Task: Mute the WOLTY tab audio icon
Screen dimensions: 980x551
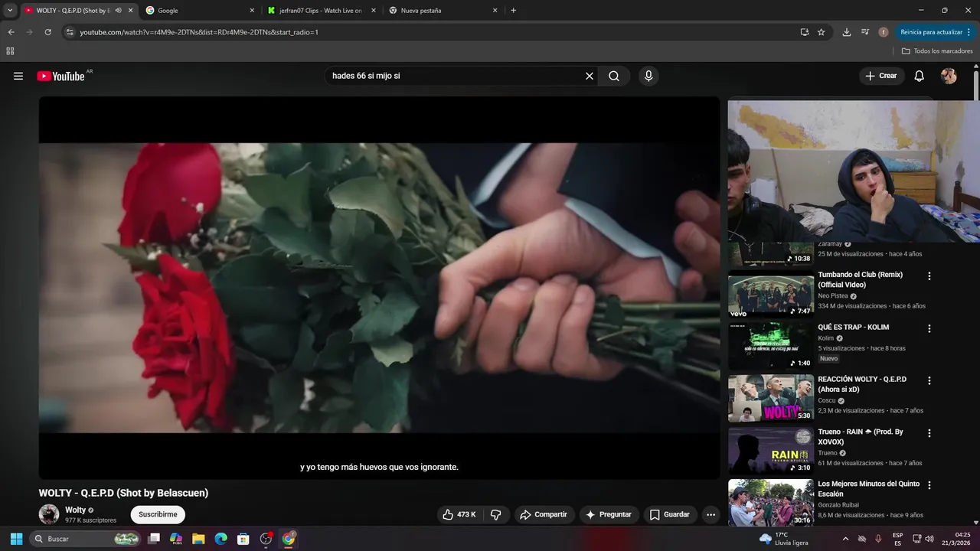Action: (x=118, y=11)
